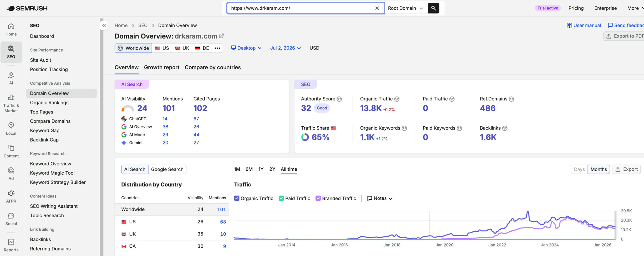
Task: Click the Home breadcrumb link
Action: [121, 25]
